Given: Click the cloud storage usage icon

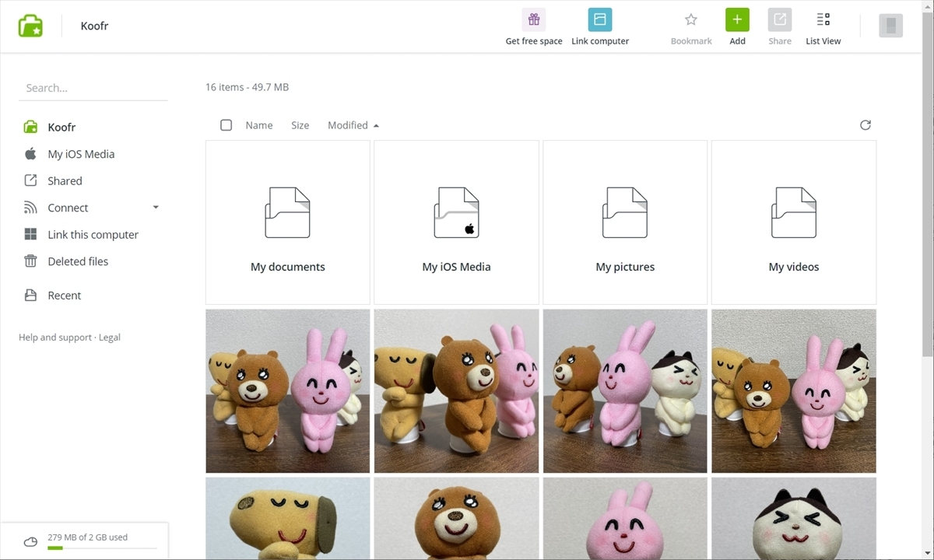Looking at the screenshot, I should (30, 542).
